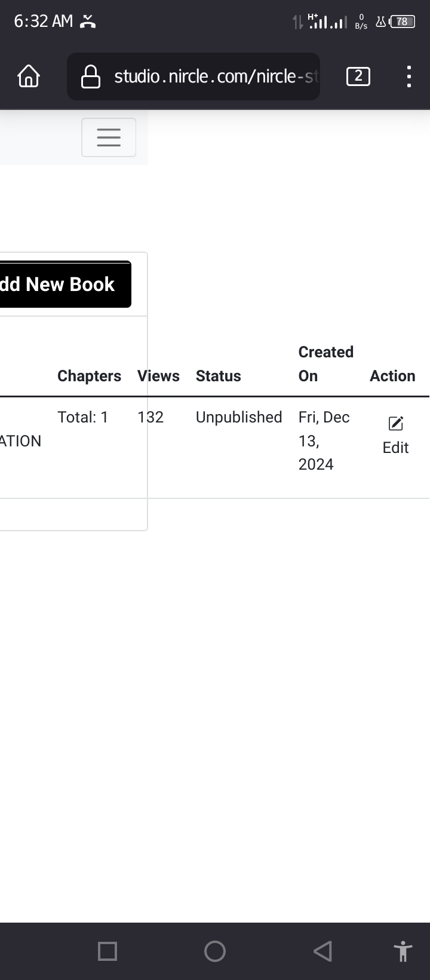
Task: Select the Unpublished status cell
Action: click(x=239, y=417)
